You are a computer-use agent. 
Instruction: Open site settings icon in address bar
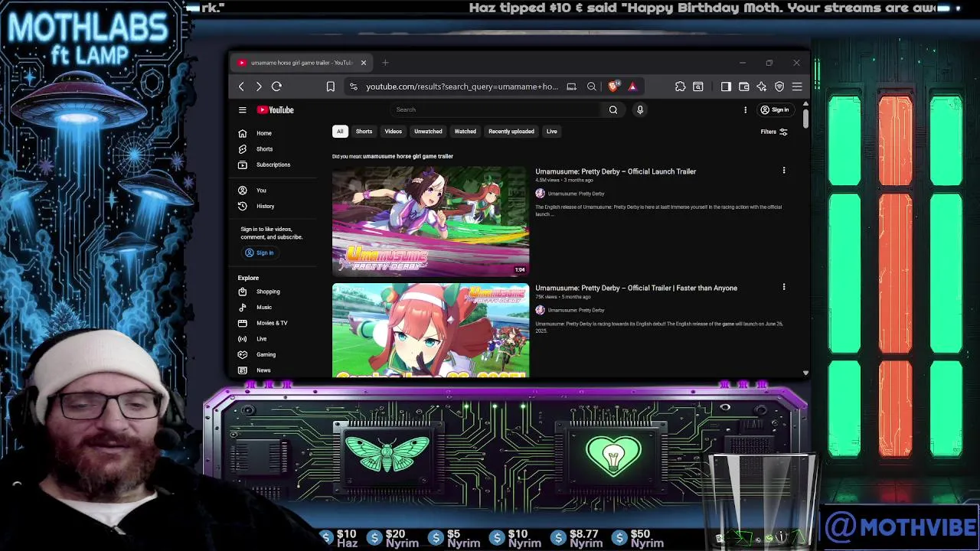[x=353, y=86]
